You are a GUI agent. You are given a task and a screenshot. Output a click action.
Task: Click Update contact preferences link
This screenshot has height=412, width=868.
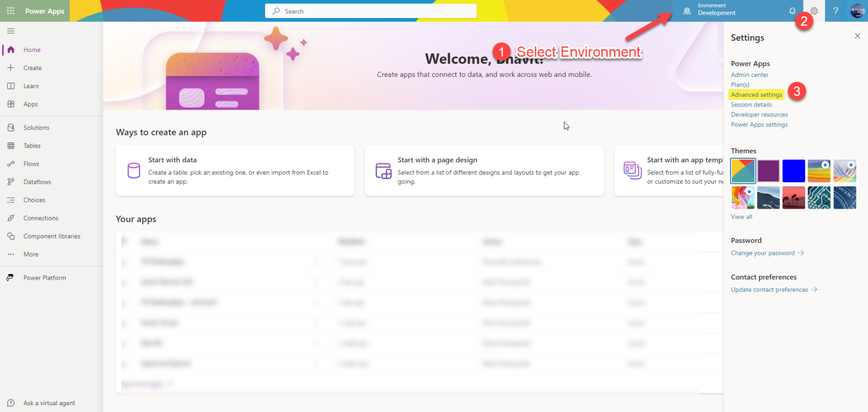coord(774,289)
